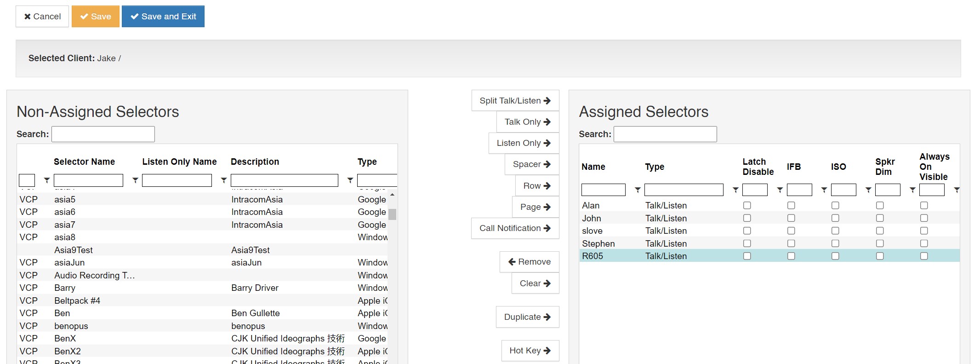
Task: Click the Selector Name filter input
Action: click(x=88, y=180)
